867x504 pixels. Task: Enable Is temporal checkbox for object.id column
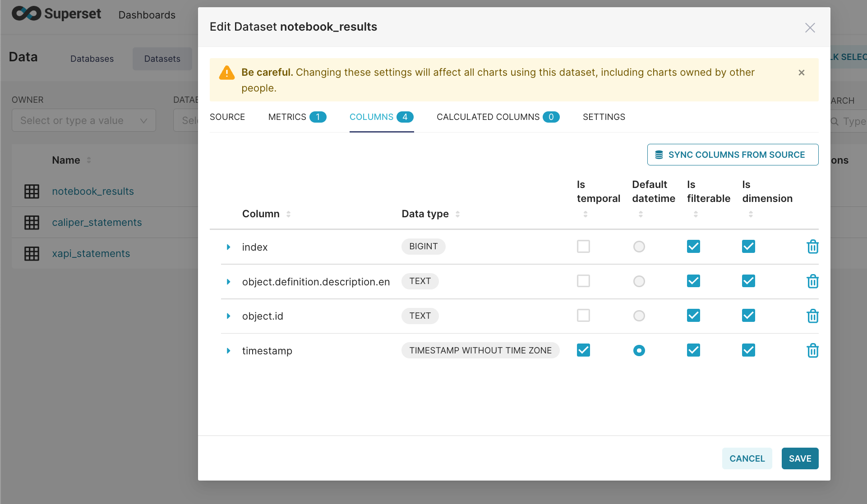[x=583, y=315]
